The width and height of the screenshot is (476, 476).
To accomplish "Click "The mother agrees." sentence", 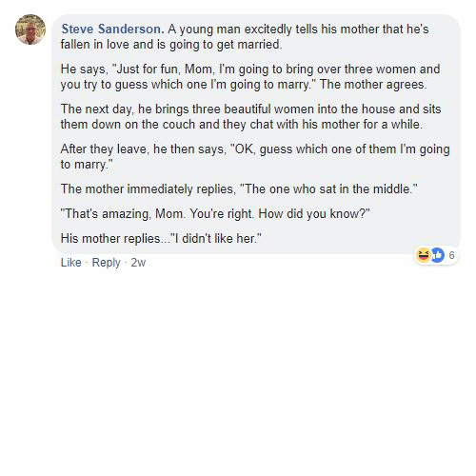I will (x=373, y=85).
